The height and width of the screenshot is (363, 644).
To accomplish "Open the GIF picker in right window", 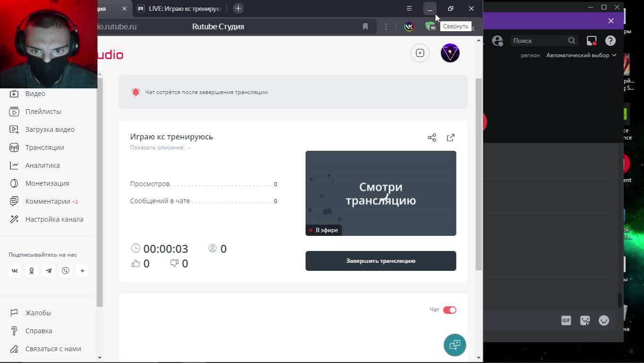I will (x=566, y=320).
